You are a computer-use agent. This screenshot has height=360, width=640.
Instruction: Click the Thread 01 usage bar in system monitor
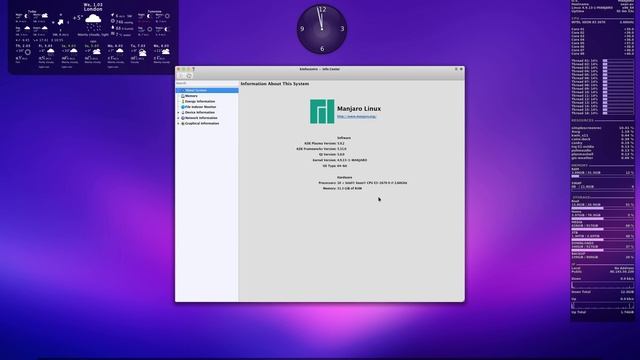618,61
